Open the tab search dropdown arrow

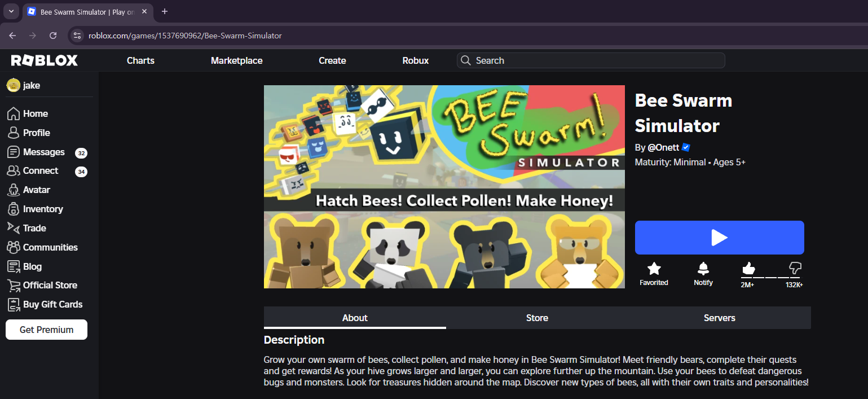click(11, 11)
